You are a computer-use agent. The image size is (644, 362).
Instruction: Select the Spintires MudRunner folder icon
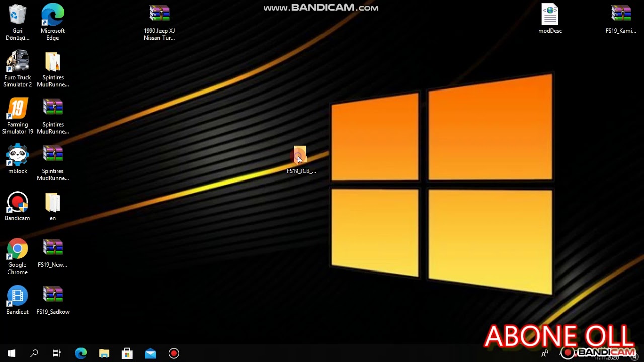[x=53, y=62]
